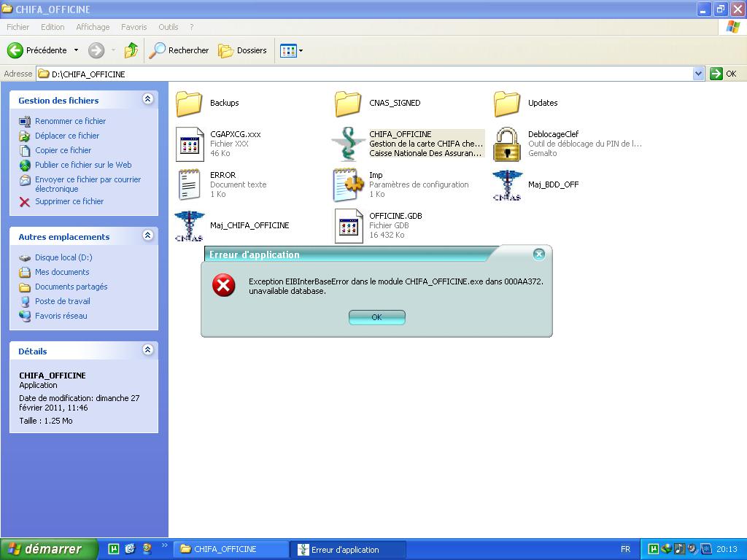Open Mes documents link
Screen dimensions: 747x560
coord(62,273)
